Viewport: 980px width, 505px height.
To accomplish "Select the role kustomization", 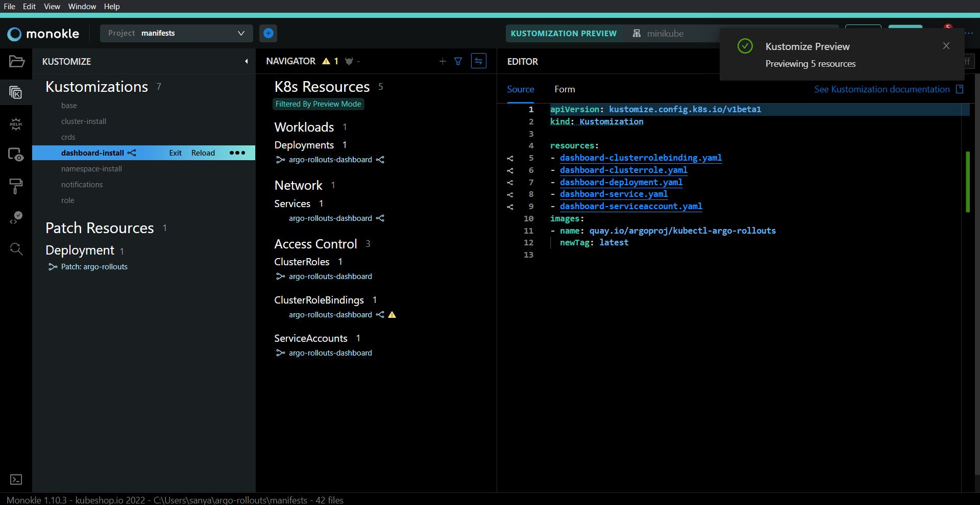I will [x=67, y=200].
